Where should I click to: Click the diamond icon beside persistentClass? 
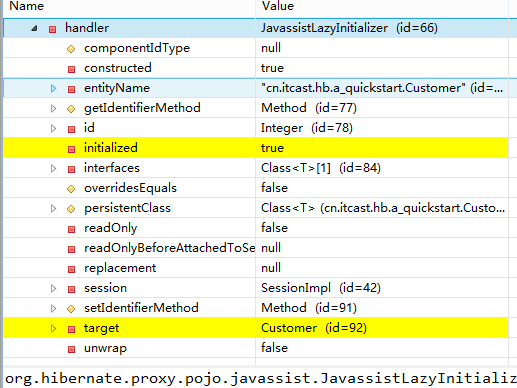coord(71,209)
